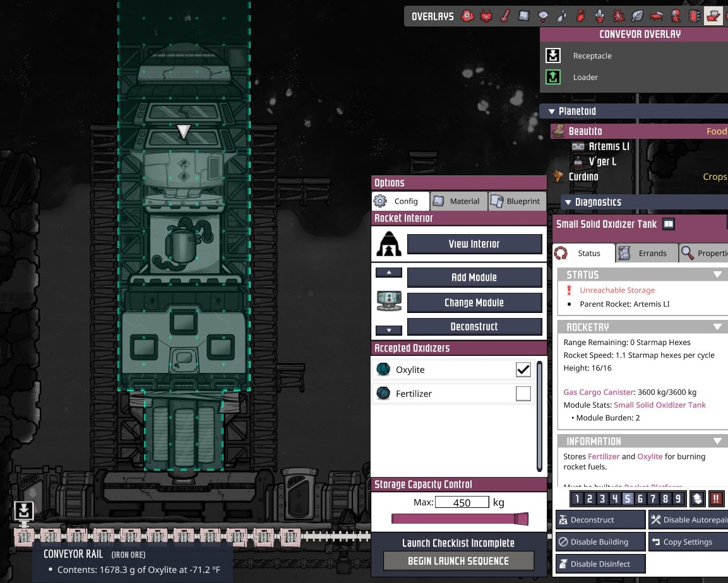
Task: Move module down with small down arrow
Action: coord(388,330)
